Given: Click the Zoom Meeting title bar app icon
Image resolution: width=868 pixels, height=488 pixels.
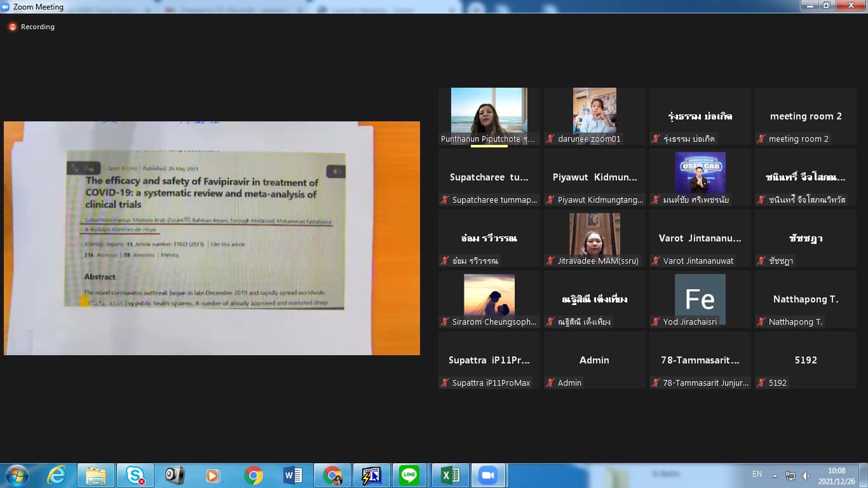Looking at the screenshot, I should point(6,7).
